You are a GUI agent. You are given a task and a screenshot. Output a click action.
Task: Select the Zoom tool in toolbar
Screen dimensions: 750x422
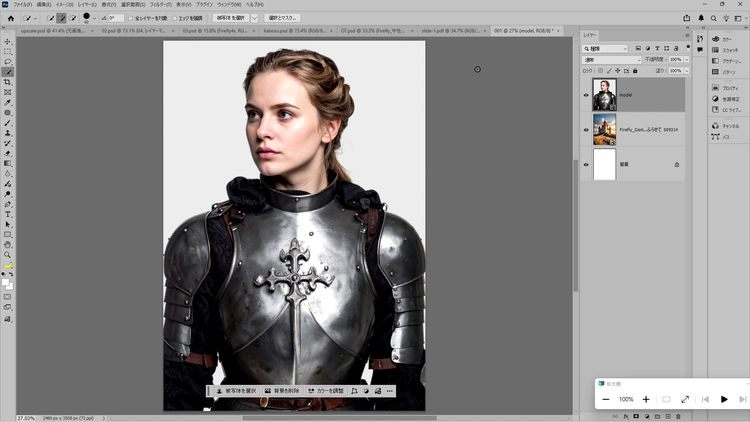8,255
